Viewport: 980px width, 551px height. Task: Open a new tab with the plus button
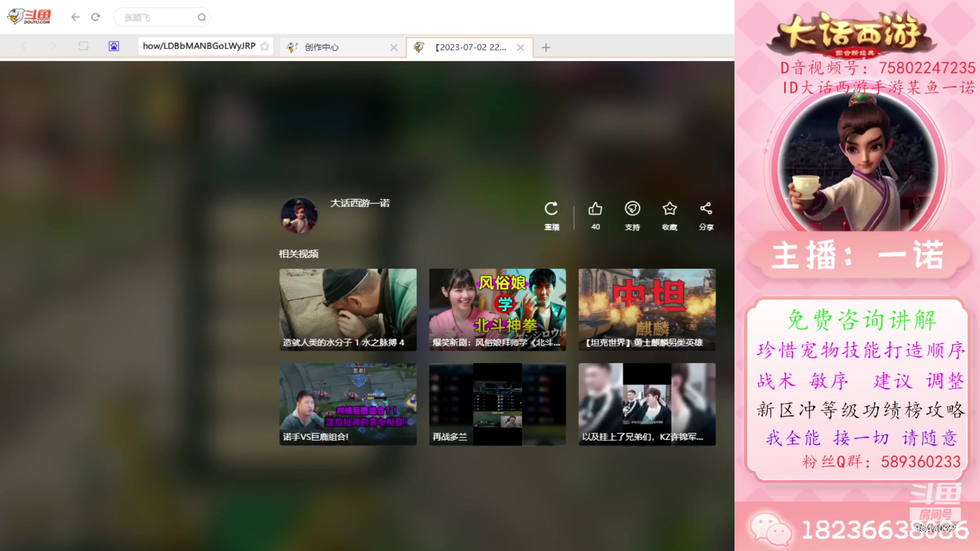(x=546, y=47)
